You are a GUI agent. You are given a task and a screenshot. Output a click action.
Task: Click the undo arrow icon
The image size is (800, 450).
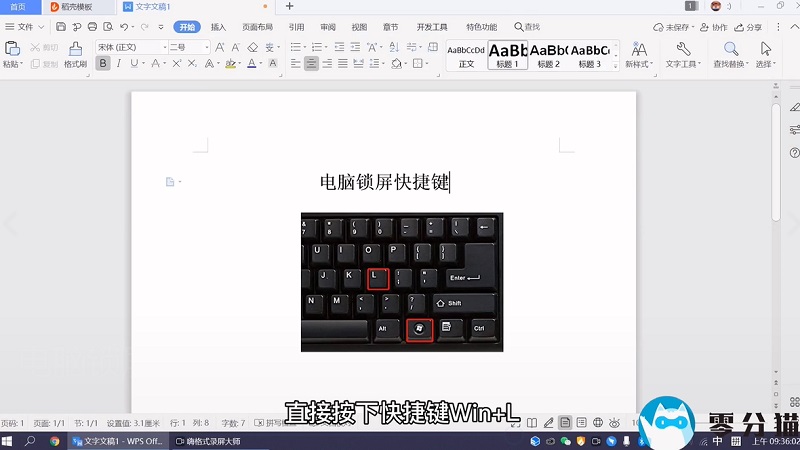pyautogui.click(x=124, y=27)
